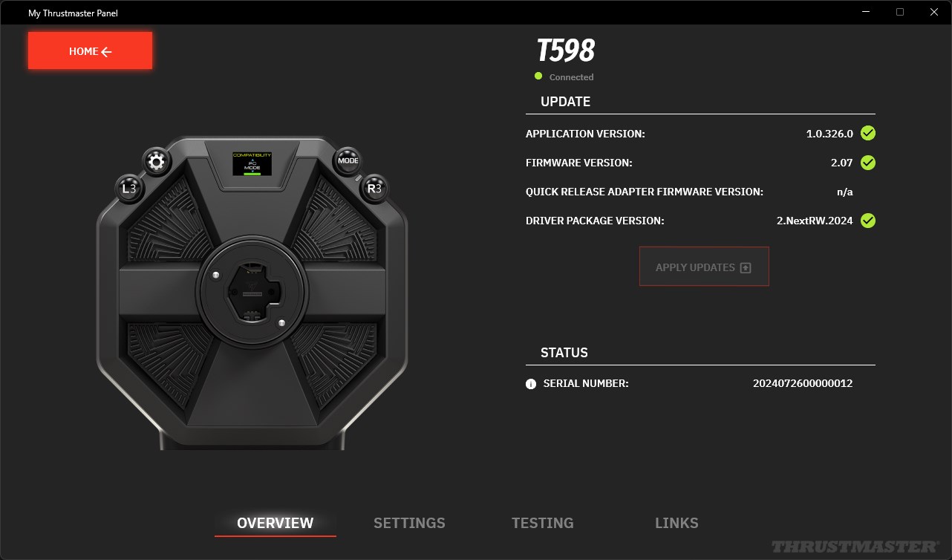
Task: Open the Testing tab
Action: coord(543,523)
